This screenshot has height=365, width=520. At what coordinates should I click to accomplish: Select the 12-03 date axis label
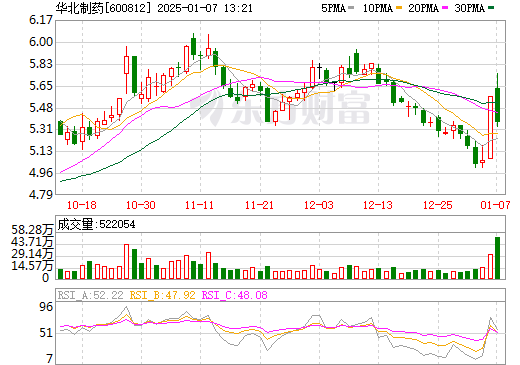pos(319,205)
